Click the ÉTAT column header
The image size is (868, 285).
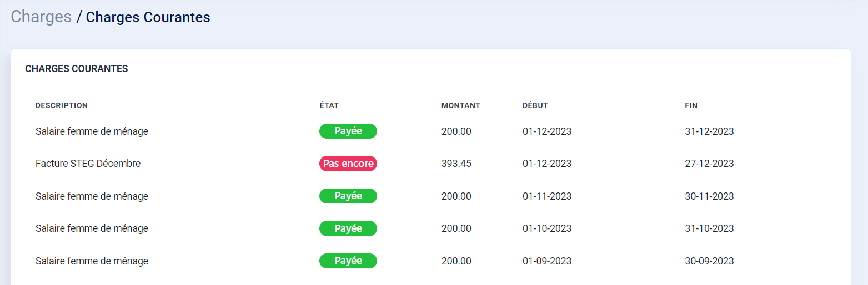[x=329, y=105]
